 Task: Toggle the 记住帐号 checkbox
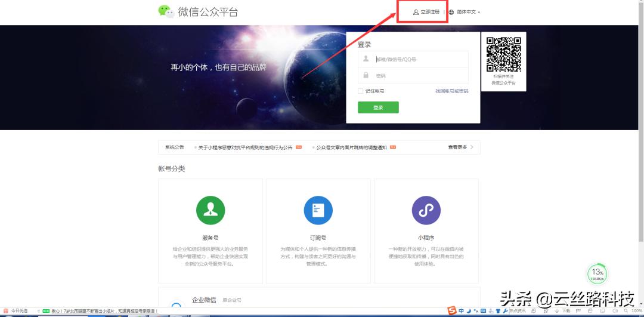coord(360,91)
